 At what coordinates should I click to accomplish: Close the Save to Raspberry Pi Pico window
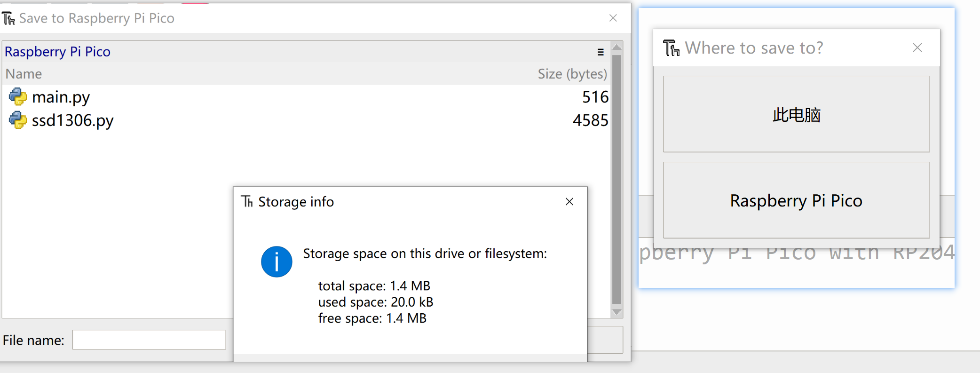[613, 18]
